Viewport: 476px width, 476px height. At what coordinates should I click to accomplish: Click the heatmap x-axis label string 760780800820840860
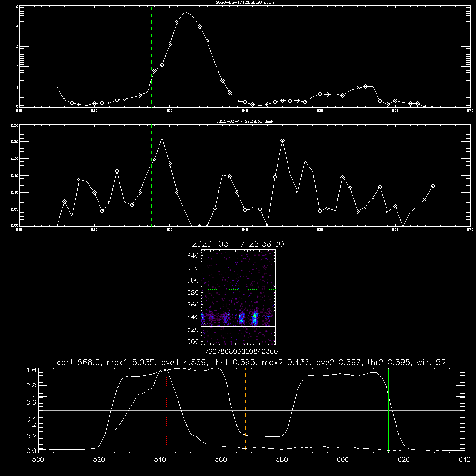[241, 351]
